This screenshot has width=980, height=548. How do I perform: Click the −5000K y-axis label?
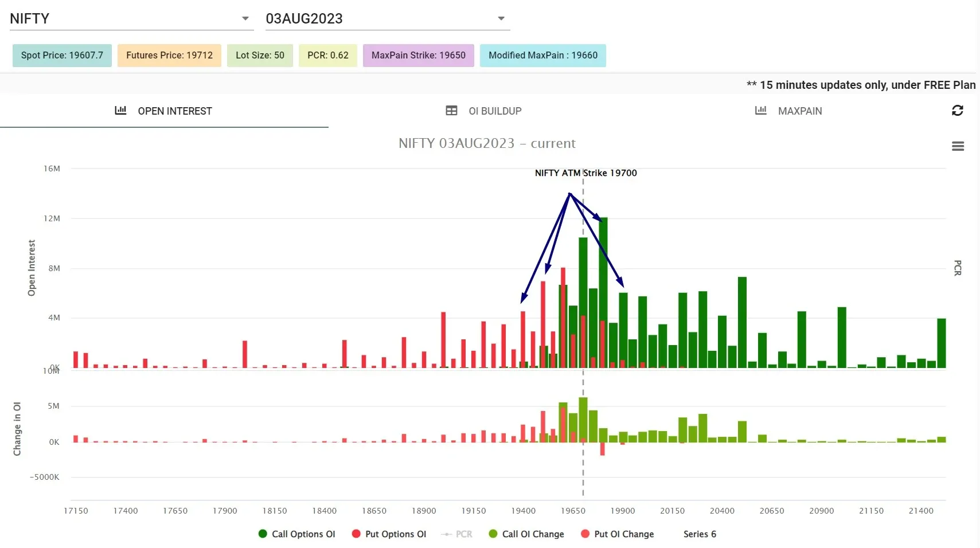pyautogui.click(x=45, y=477)
